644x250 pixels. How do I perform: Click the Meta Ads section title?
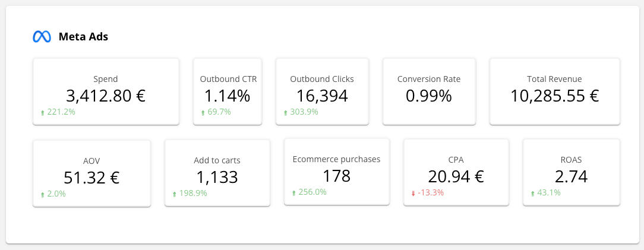tap(83, 37)
